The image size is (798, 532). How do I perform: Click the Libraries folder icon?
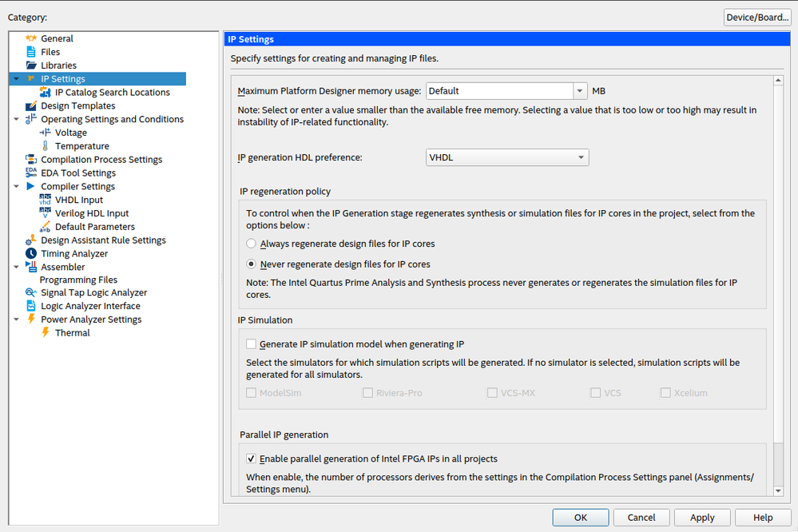click(31, 66)
